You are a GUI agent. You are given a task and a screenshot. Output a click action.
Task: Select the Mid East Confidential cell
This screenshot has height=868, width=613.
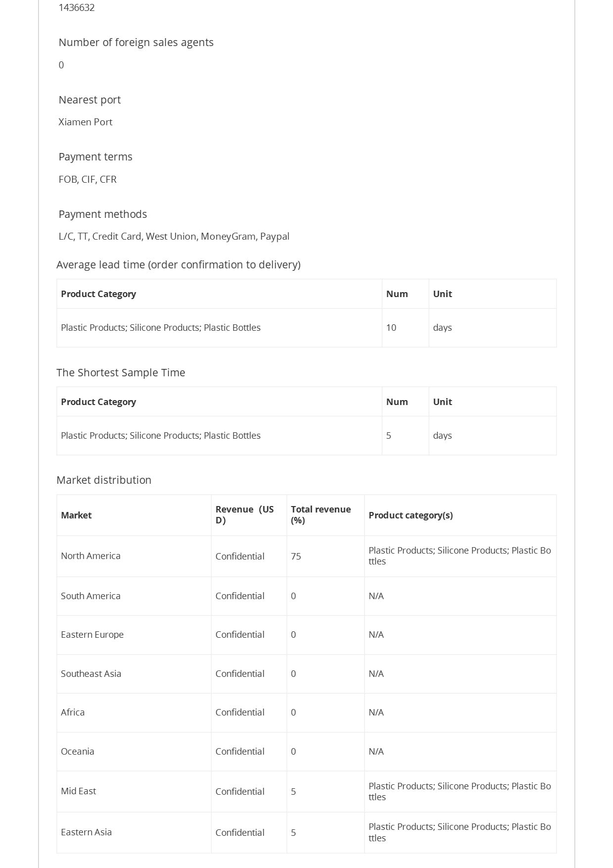click(249, 791)
